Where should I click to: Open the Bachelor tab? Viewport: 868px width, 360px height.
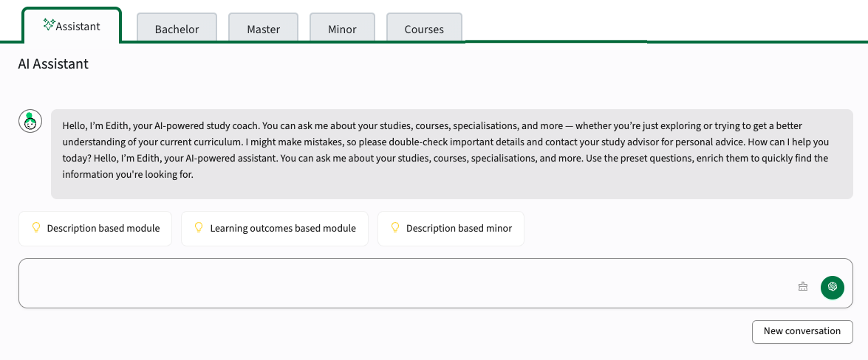pyautogui.click(x=177, y=27)
